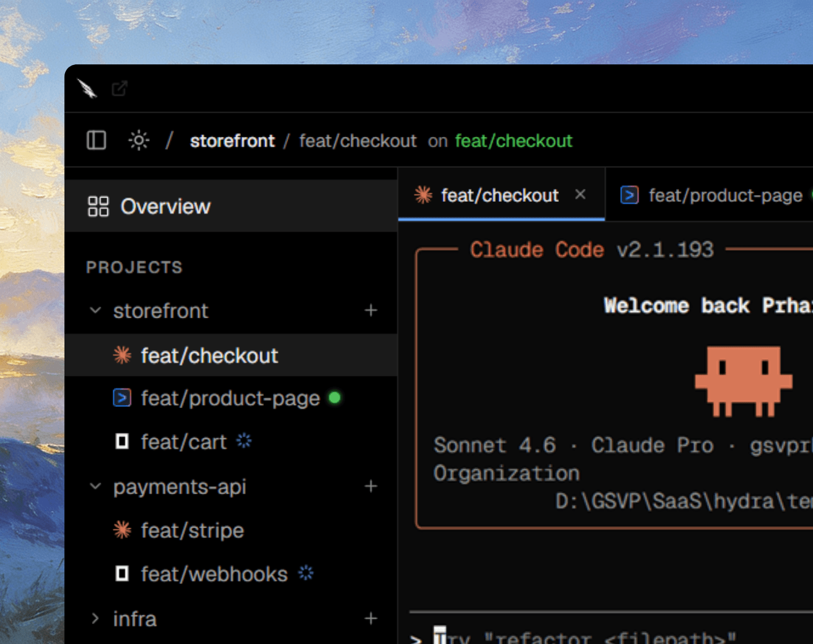Click storefront in the breadcrumb
Screen dimensions: 813x644
(x=232, y=141)
